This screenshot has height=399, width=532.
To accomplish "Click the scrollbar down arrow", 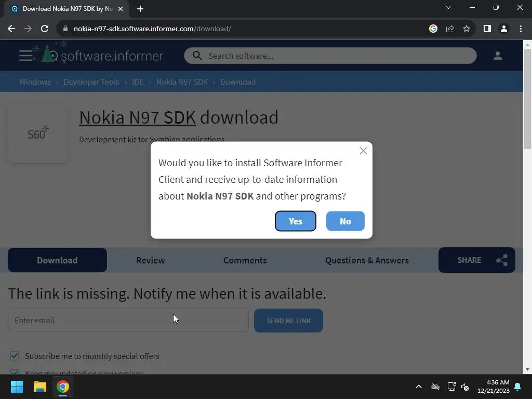I will tap(528, 369).
